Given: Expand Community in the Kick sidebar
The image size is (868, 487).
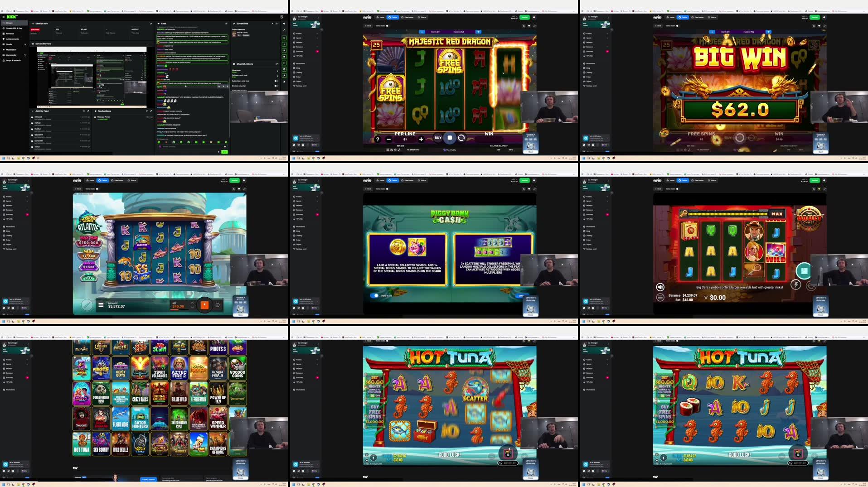Looking at the screenshot, I should pos(25,55).
